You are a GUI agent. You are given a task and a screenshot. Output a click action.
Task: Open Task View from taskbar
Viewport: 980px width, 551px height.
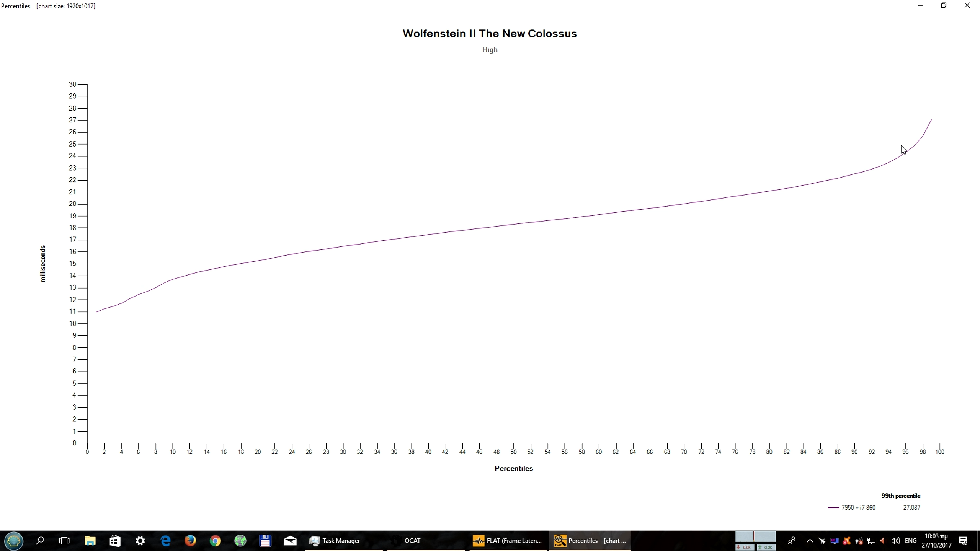click(64, 541)
